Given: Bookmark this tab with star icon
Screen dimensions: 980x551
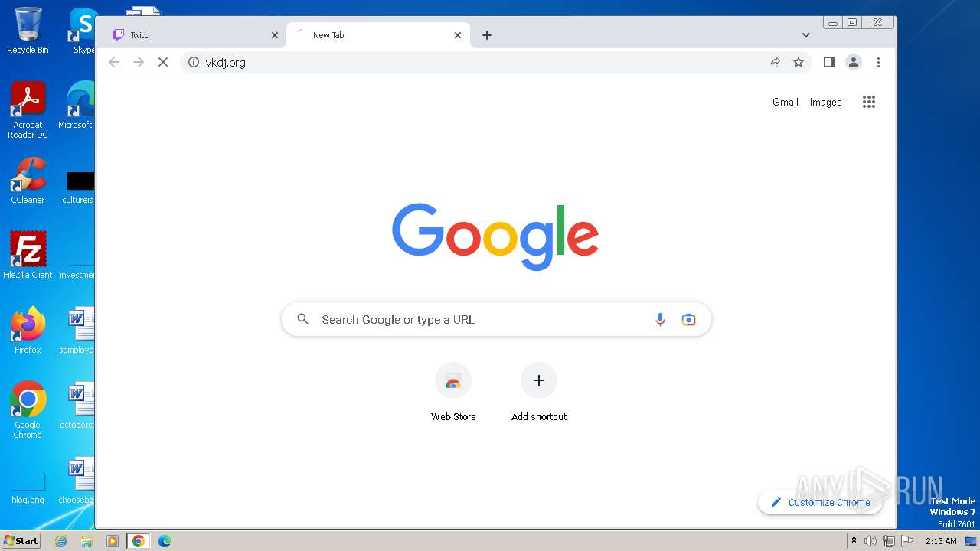Looking at the screenshot, I should coord(799,62).
